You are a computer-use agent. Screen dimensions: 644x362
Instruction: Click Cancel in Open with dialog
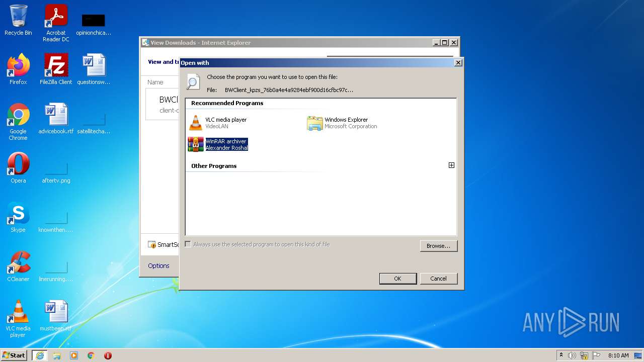438,279
